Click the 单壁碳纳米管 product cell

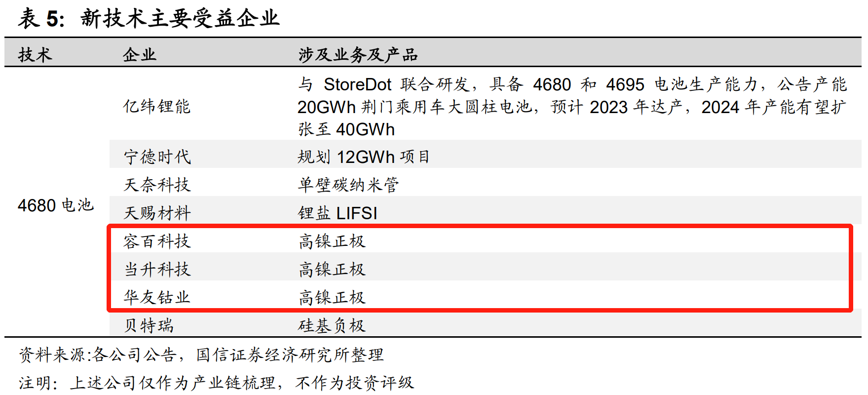coord(348,185)
